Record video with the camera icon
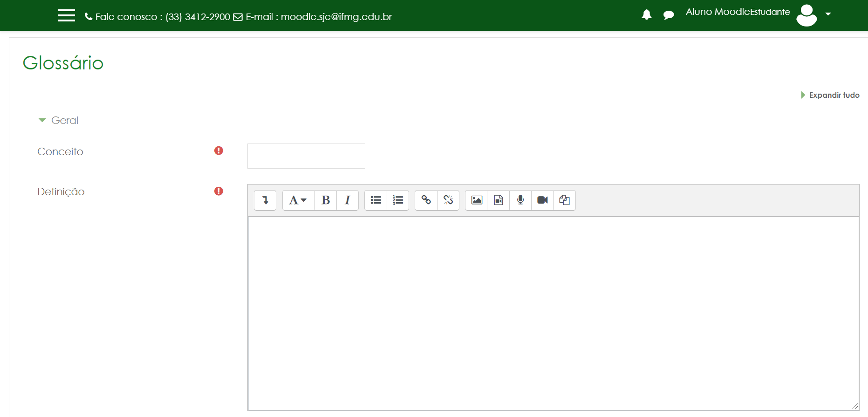This screenshot has height=417, width=868. click(542, 200)
